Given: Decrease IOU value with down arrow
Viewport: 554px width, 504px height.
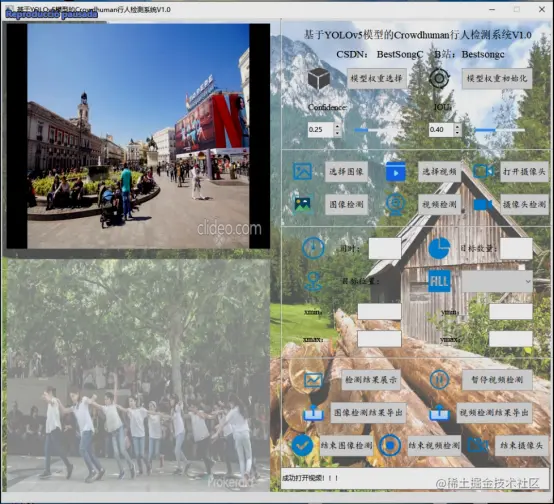Looking at the screenshot, I should (458, 133).
